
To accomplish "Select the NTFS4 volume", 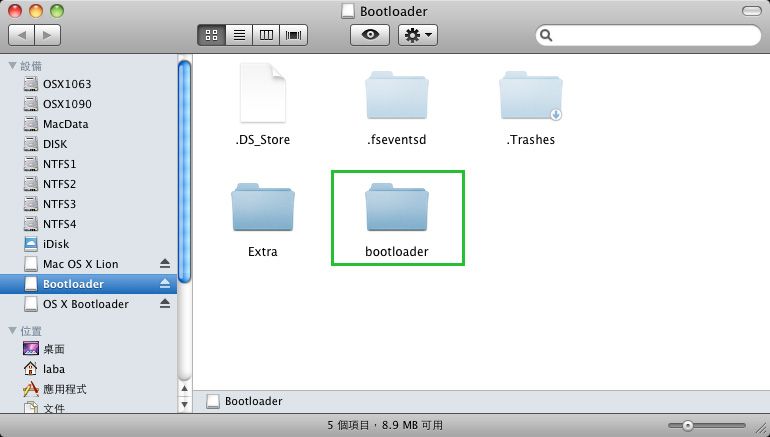I will [88, 224].
